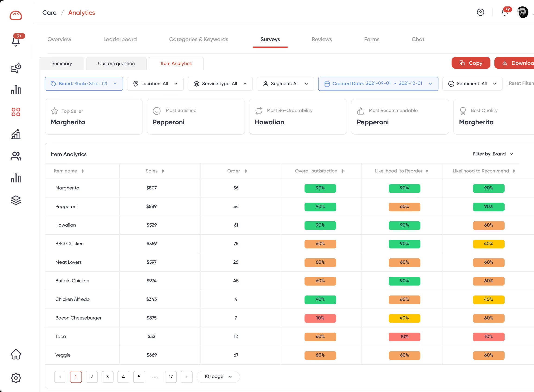Toggle Item name column sorting
This screenshot has width=534, height=392.
coord(83,171)
